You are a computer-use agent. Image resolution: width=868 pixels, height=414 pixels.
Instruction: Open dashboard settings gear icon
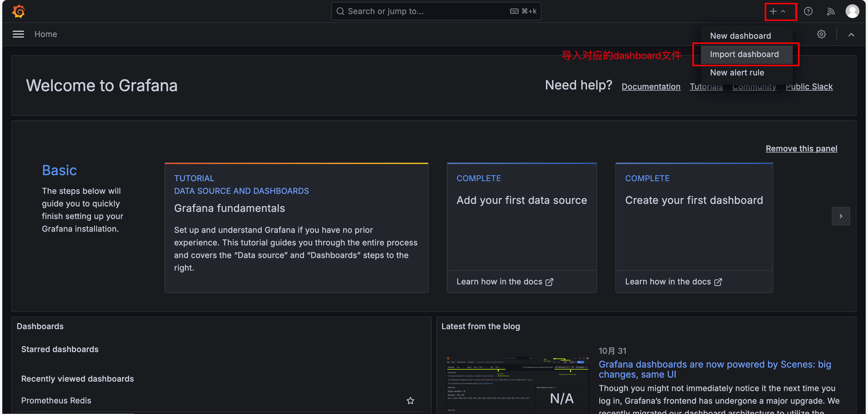(x=821, y=34)
